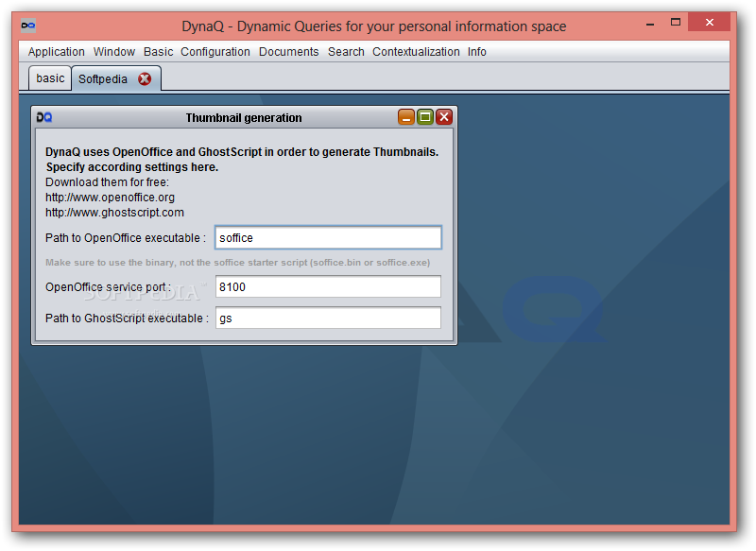Minimize the main DynaQ window
Screen dimensions: 756x551
(x=650, y=23)
